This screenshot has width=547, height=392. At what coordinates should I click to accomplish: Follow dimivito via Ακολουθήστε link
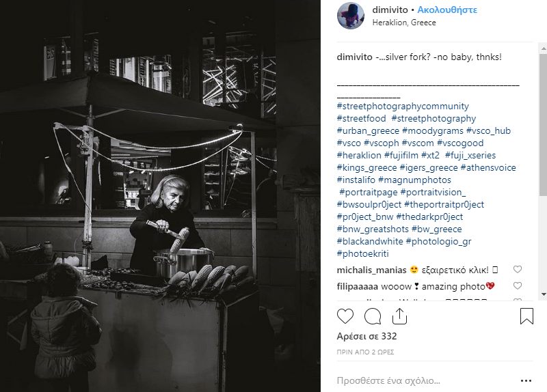tap(447, 10)
